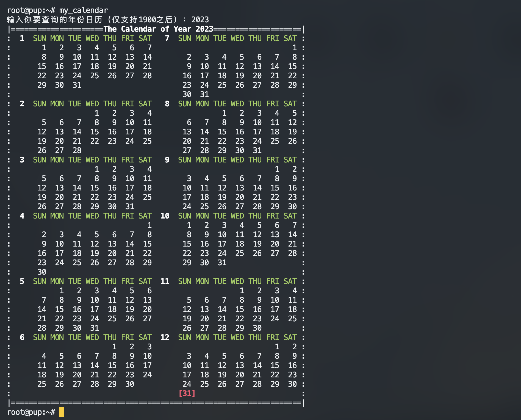Click the SUN header of month 1
This screenshot has height=420, width=521.
point(40,38)
